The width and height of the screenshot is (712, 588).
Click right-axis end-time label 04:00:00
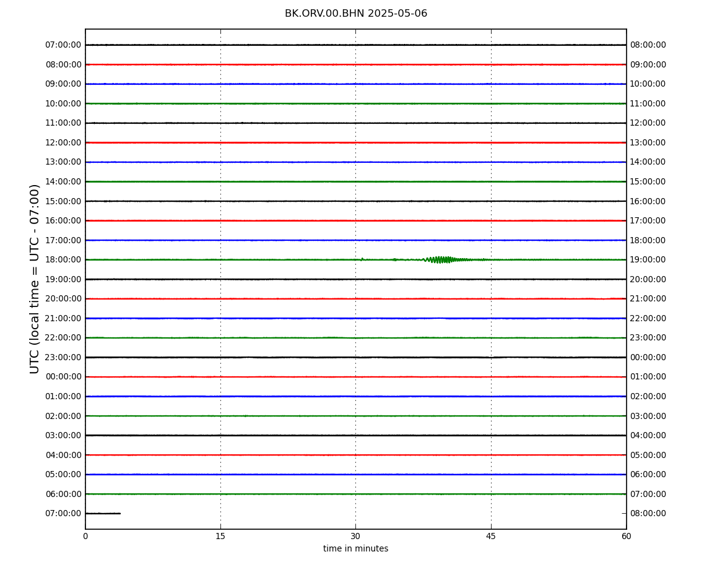(648, 436)
